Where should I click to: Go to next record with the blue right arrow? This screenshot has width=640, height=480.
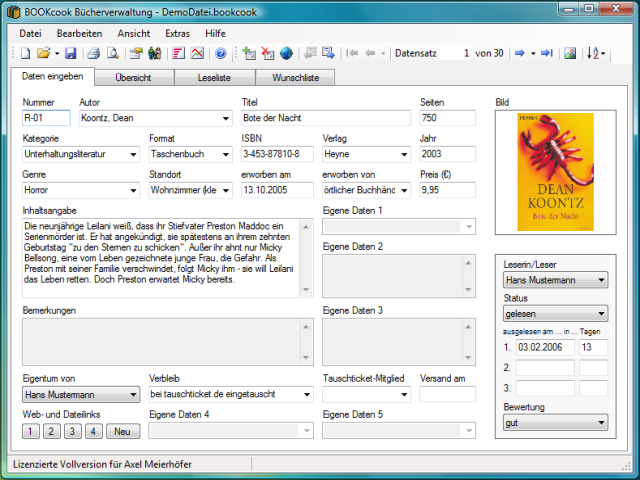(520, 53)
